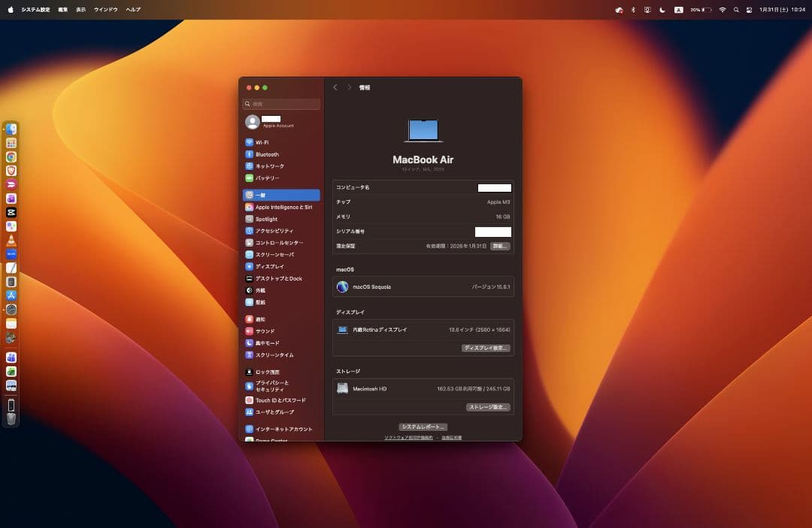
Task: Open コントロールセンター settings
Action: [x=279, y=243]
